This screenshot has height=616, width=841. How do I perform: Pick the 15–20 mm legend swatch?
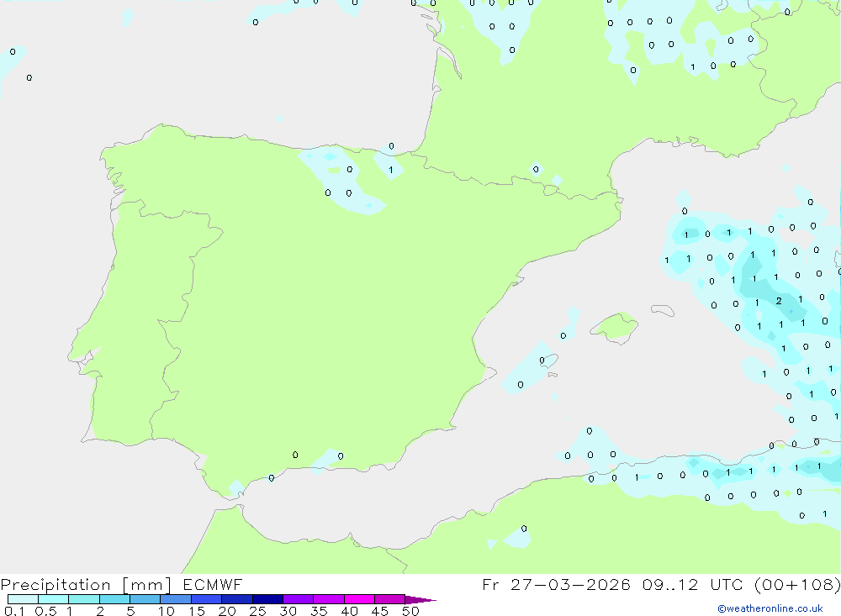coord(206,599)
